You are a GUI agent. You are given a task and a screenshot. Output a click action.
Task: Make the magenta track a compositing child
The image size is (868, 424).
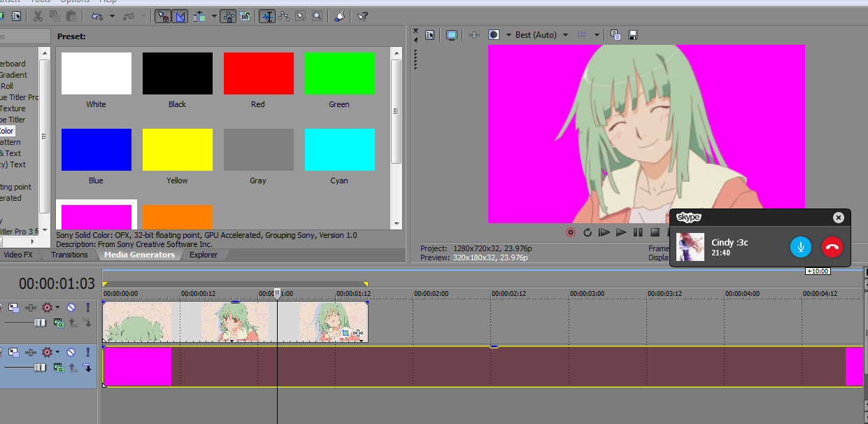point(87,367)
